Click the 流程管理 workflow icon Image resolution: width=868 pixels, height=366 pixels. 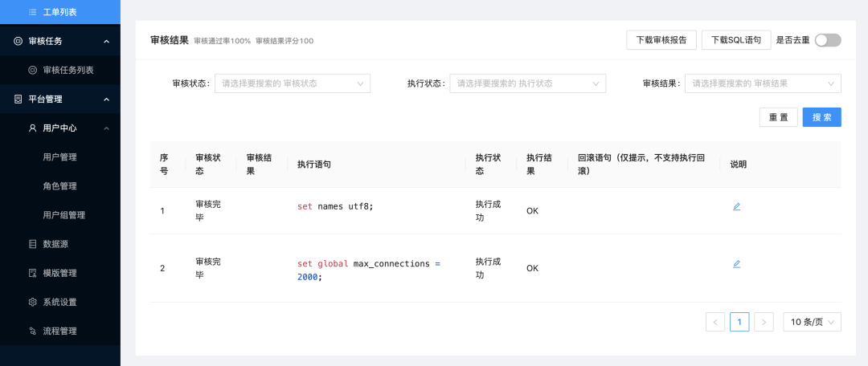(x=33, y=331)
